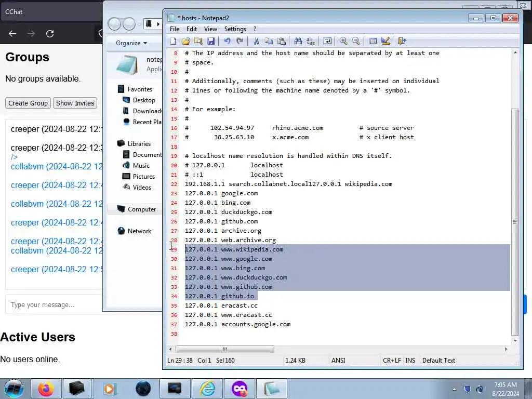Screen dimensions: 532x399
Task: Click scroll up arrow in Notepad2
Action: pyautogui.click(x=515, y=52)
